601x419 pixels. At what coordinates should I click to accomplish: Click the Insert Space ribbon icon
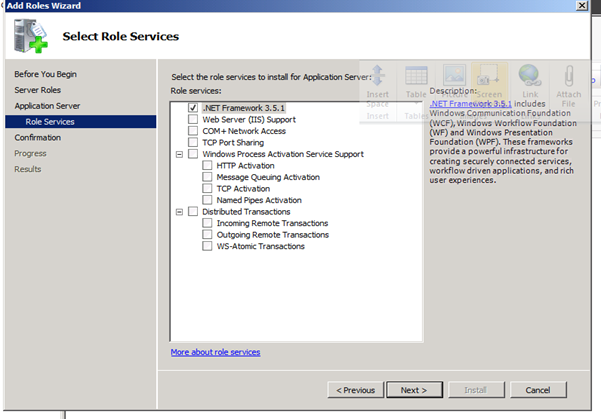click(378, 75)
